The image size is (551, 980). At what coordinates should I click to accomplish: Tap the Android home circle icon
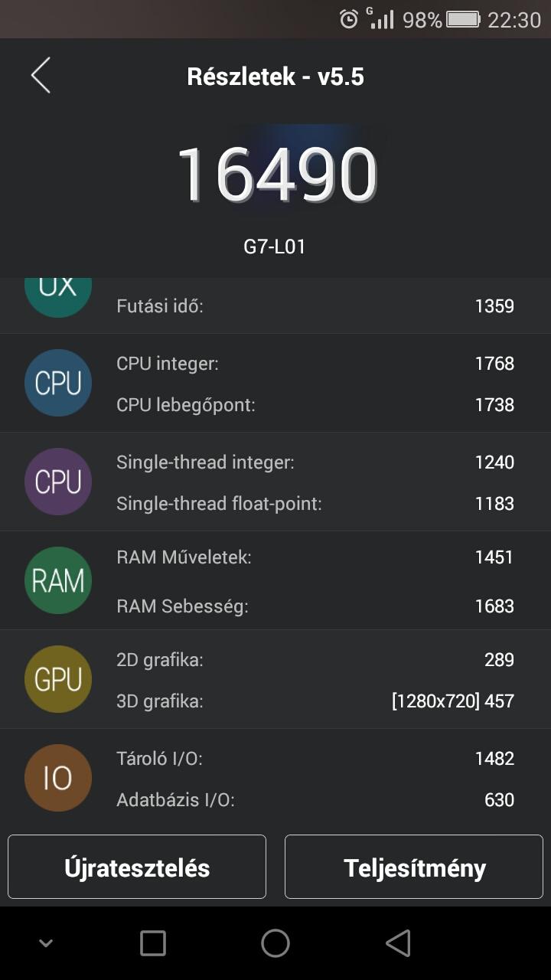[275, 943]
